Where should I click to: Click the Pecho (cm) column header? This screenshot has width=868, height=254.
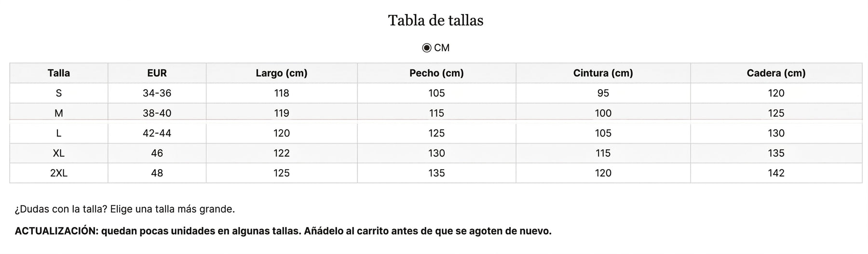pos(436,73)
